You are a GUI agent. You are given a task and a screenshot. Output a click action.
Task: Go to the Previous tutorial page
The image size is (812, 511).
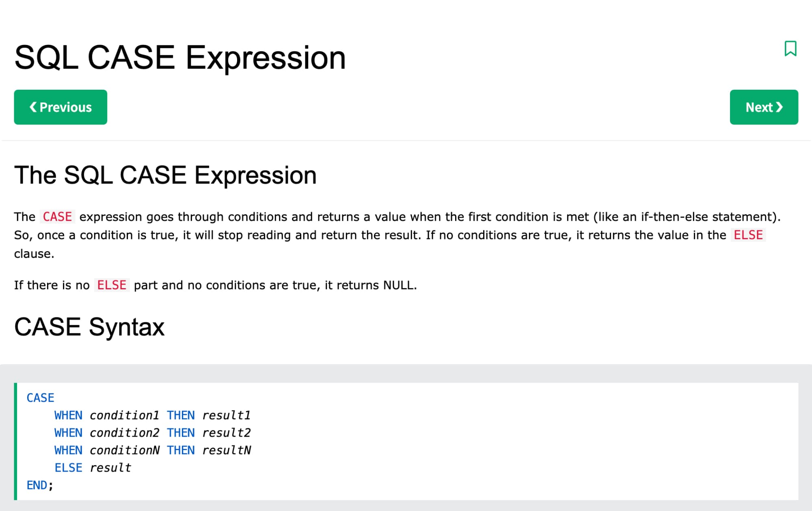60,107
